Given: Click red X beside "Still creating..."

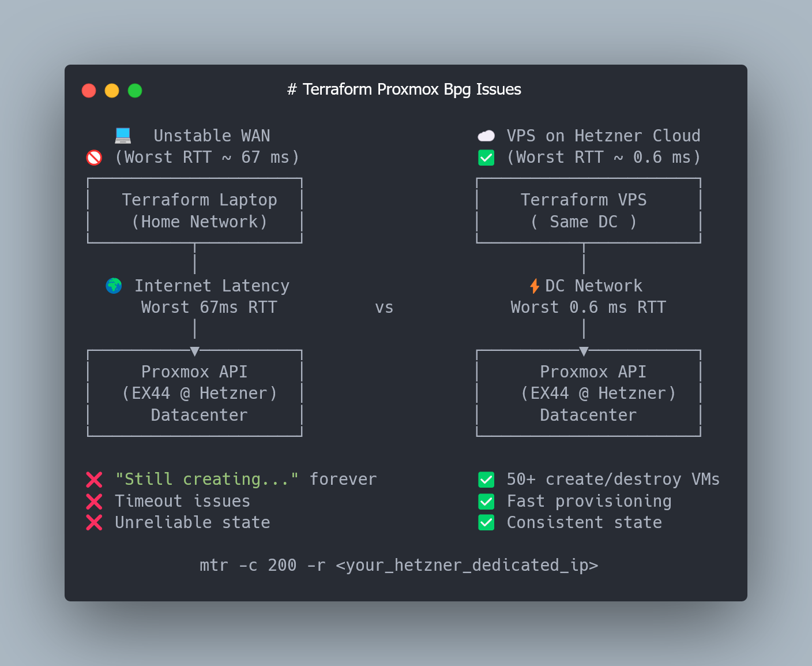Looking at the screenshot, I should tap(94, 480).
